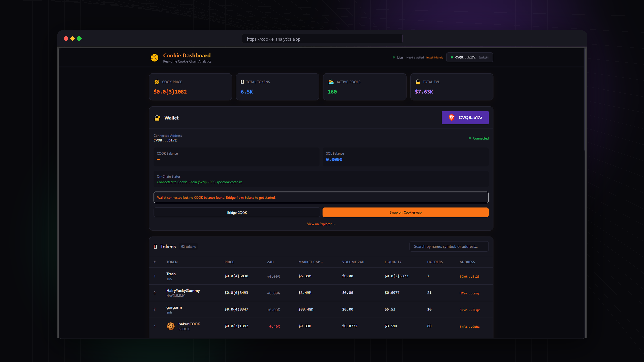Click the Bridge COOK button
The width and height of the screenshot is (644, 362).
[x=237, y=213]
